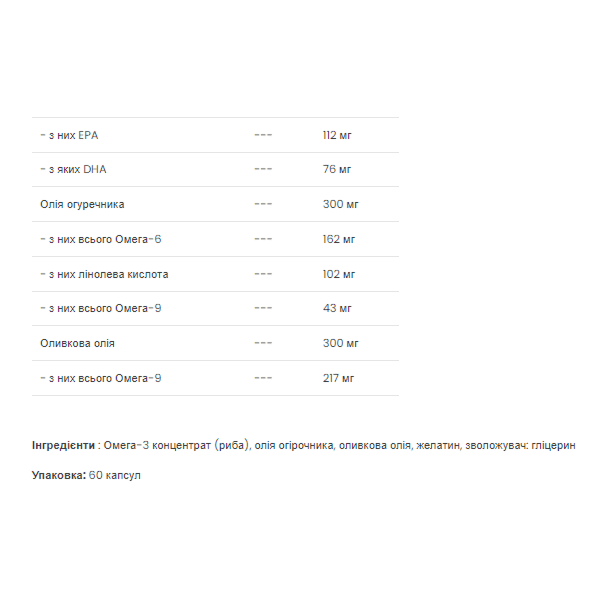The height and width of the screenshot is (608, 608).
Task: Click the '– з них EPA' row label
Action: point(69,135)
